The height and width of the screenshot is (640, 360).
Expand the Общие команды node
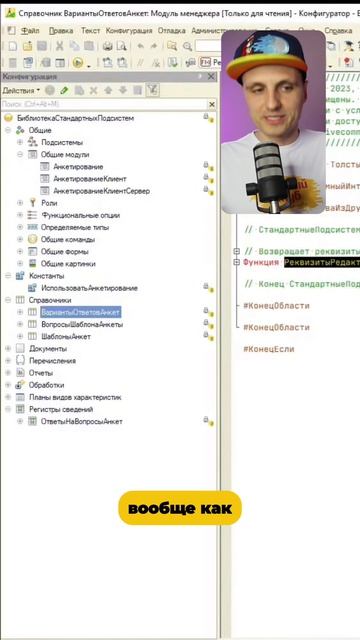click(20, 239)
